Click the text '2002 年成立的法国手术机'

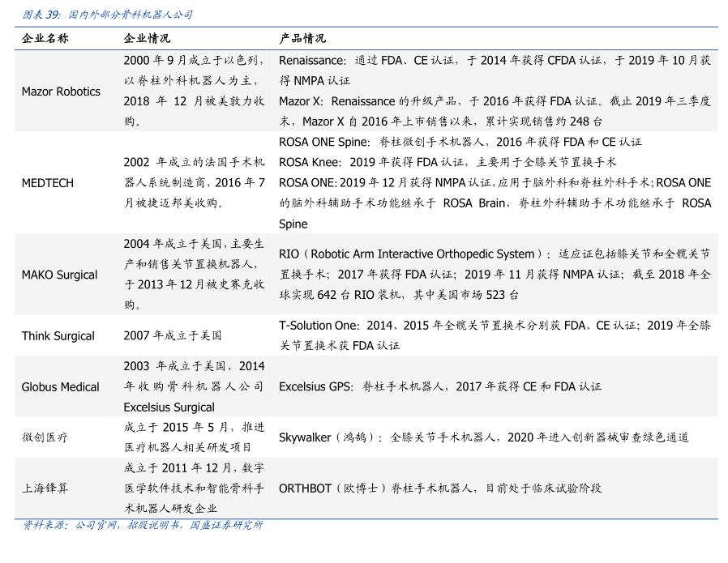tap(194, 162)
